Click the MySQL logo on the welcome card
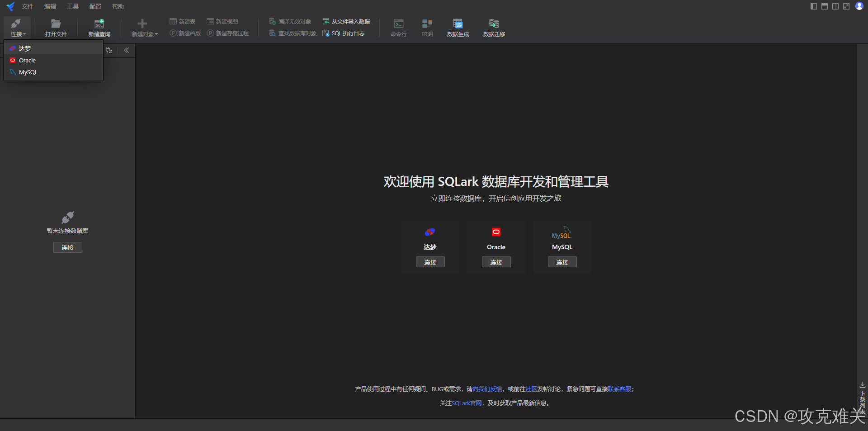This screenshot has width=868, height=431. (x=562, y=232)
